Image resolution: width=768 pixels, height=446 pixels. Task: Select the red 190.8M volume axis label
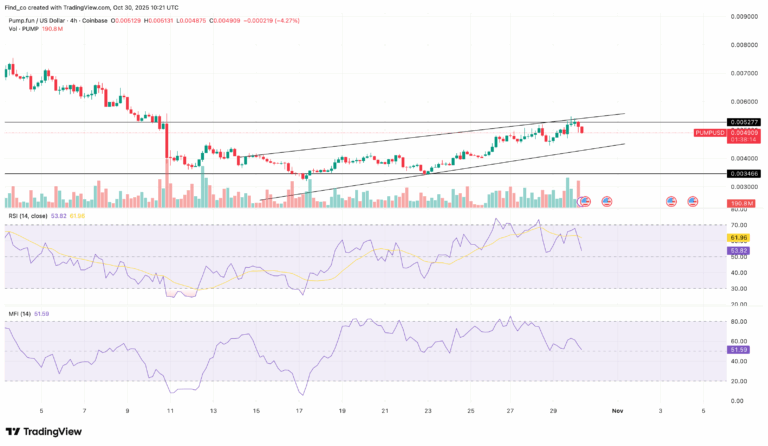[x=741, y=203]
